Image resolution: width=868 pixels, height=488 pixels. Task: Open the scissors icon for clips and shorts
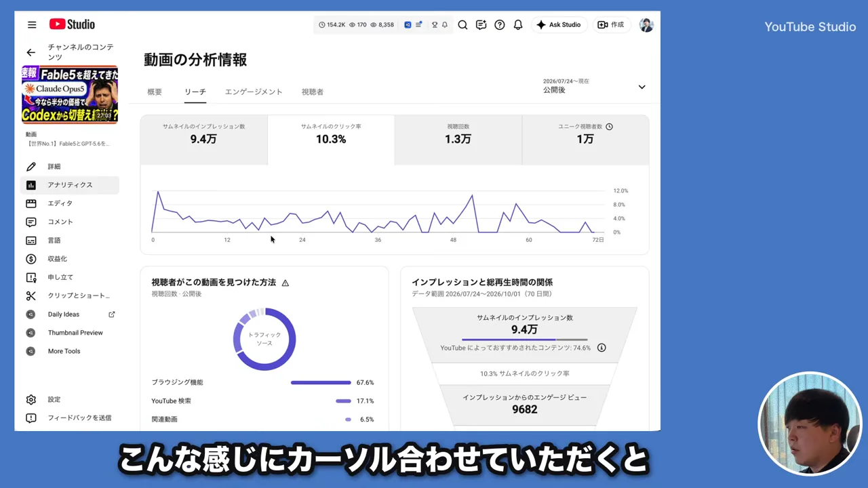pyautogui.click(x=31, y=296)
